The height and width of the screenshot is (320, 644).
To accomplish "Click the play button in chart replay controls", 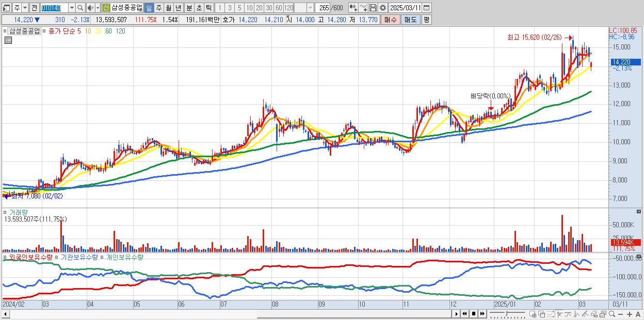I will coord(456,314).
